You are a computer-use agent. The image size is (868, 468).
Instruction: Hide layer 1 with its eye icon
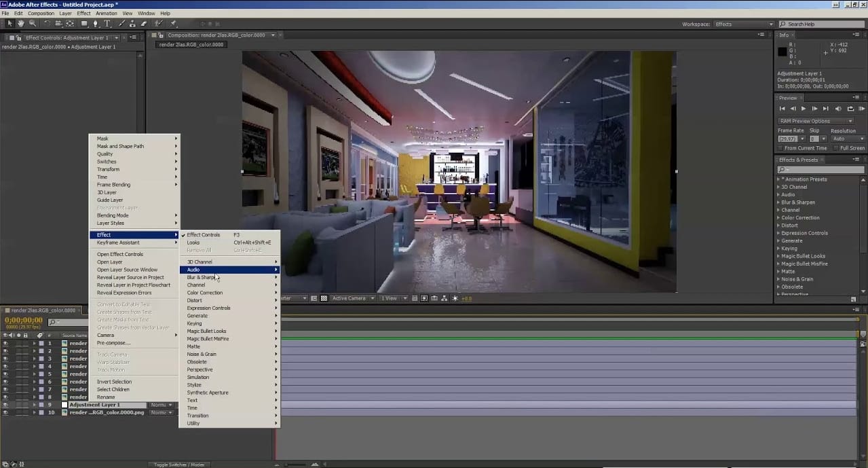[x=5, y=344]
